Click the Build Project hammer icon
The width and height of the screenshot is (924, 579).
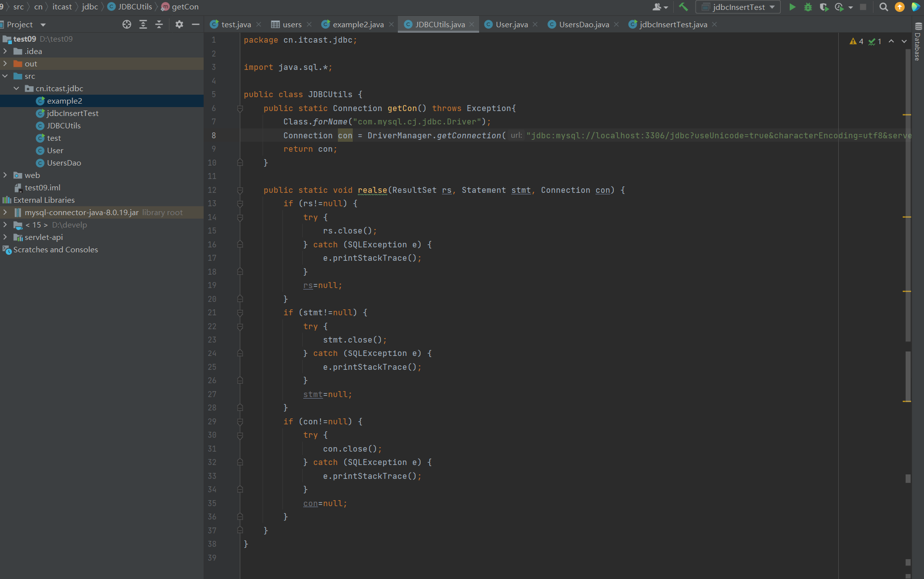[683, 7]
